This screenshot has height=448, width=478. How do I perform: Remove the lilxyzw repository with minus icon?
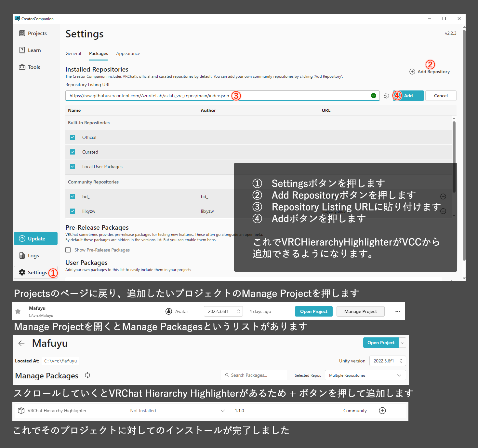(x=443, y=211)
